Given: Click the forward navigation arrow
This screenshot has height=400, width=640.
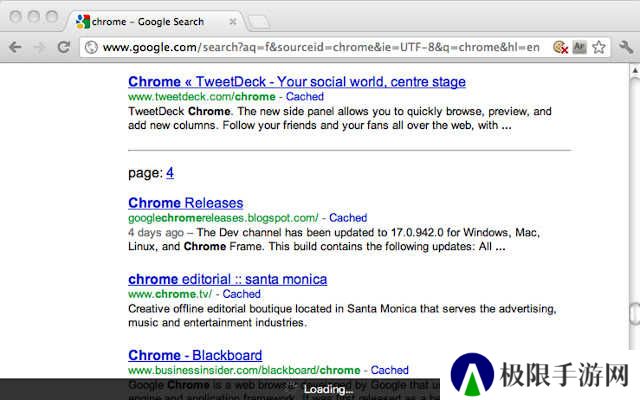Looking at the screenshot, I should [x=39, y=47].
